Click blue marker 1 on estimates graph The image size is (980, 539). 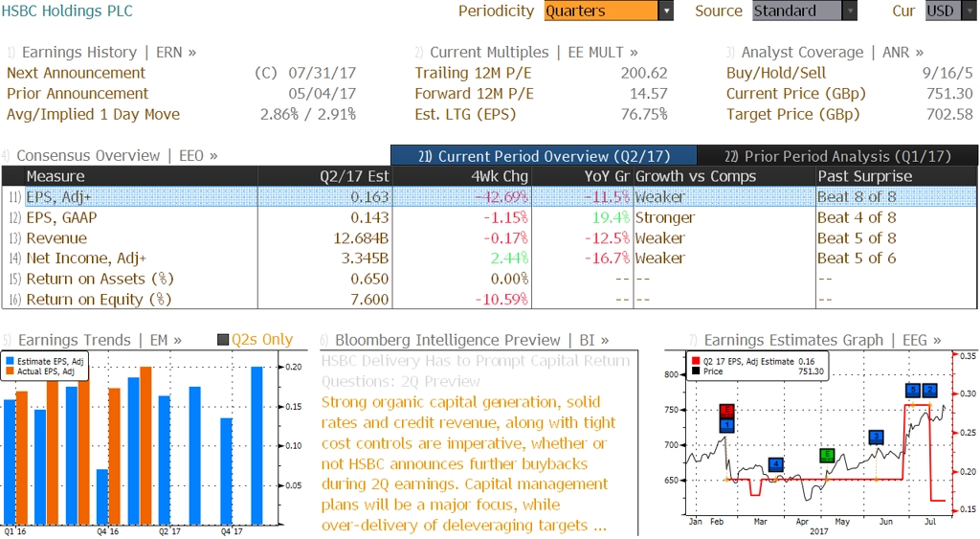click(726, 425)
